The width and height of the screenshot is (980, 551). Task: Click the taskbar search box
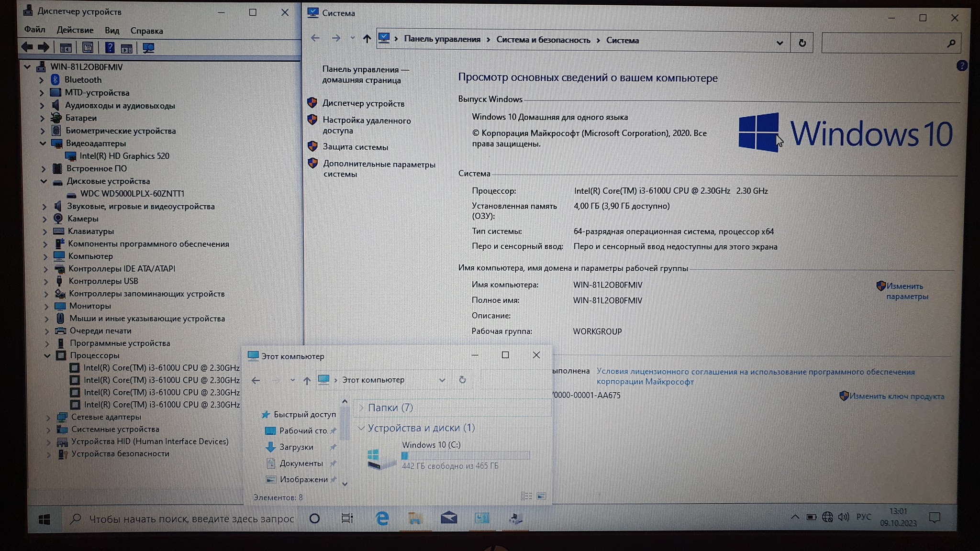click(x=191, y=519)
